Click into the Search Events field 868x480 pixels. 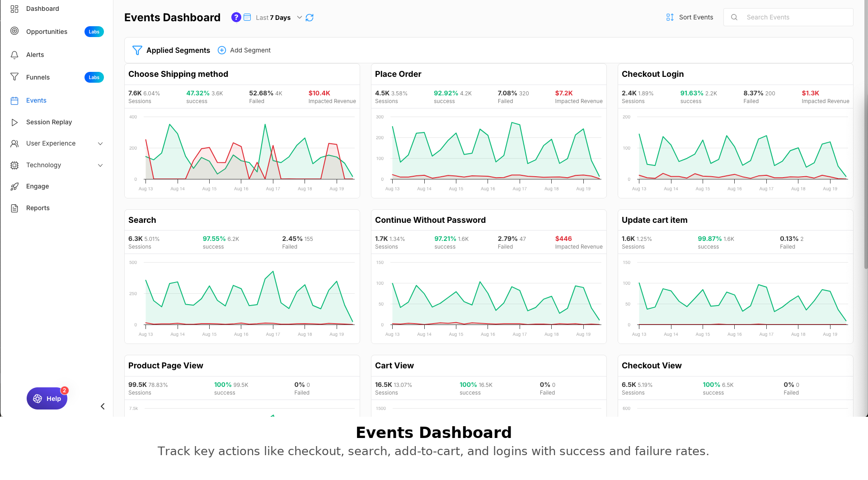[795, 17]
